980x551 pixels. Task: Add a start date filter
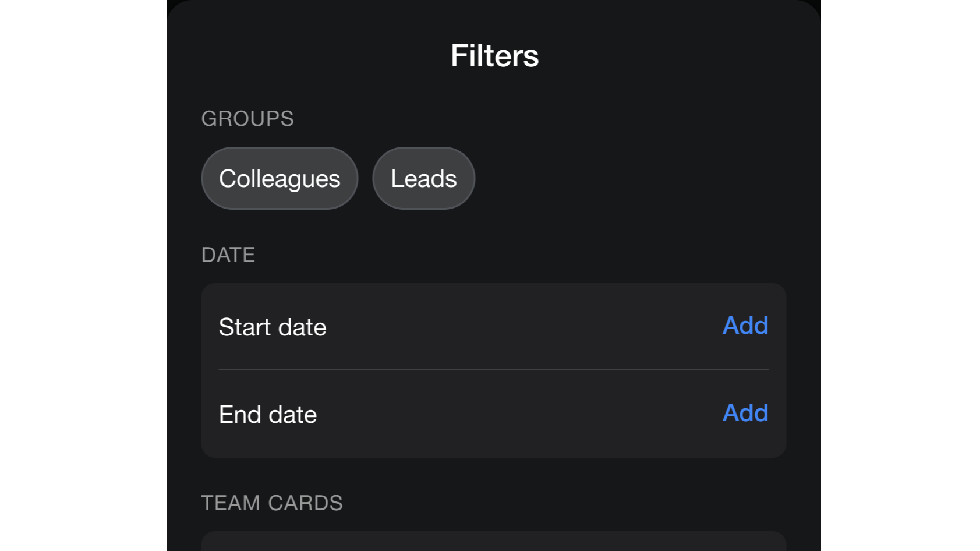point(745,326)
